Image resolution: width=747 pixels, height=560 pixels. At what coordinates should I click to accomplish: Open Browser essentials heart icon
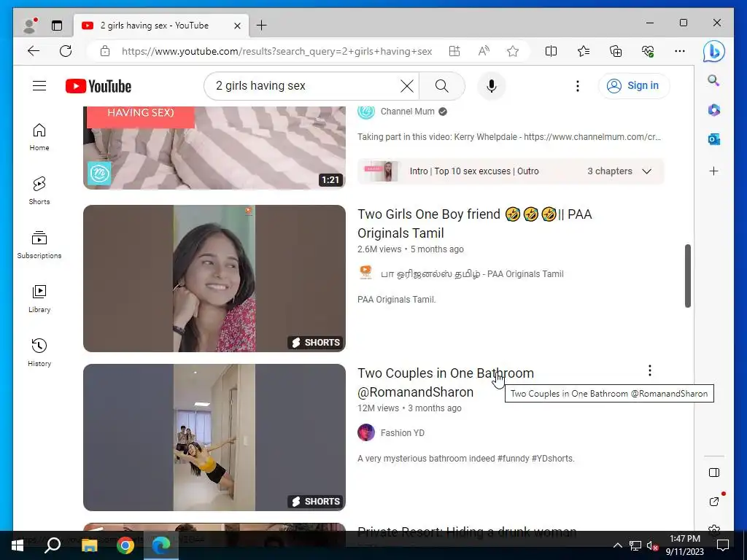coord(648,51)
